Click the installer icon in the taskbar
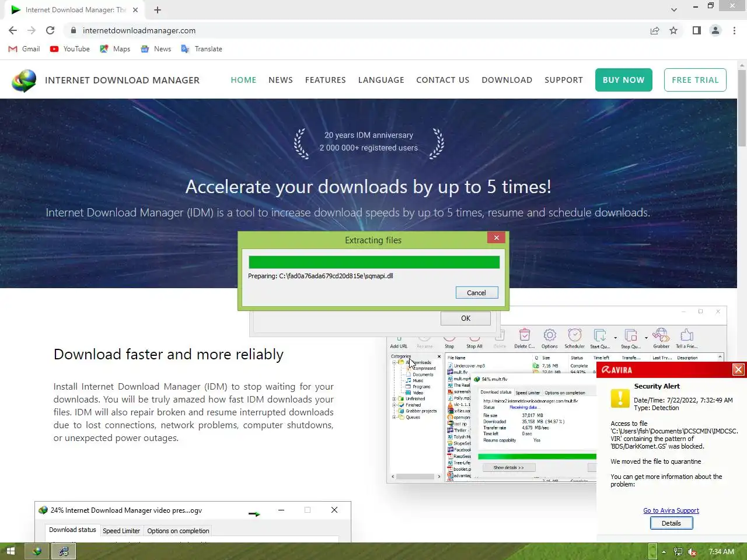Image resolution: width=747 pixels, height=560 pixels. (64, 551)
